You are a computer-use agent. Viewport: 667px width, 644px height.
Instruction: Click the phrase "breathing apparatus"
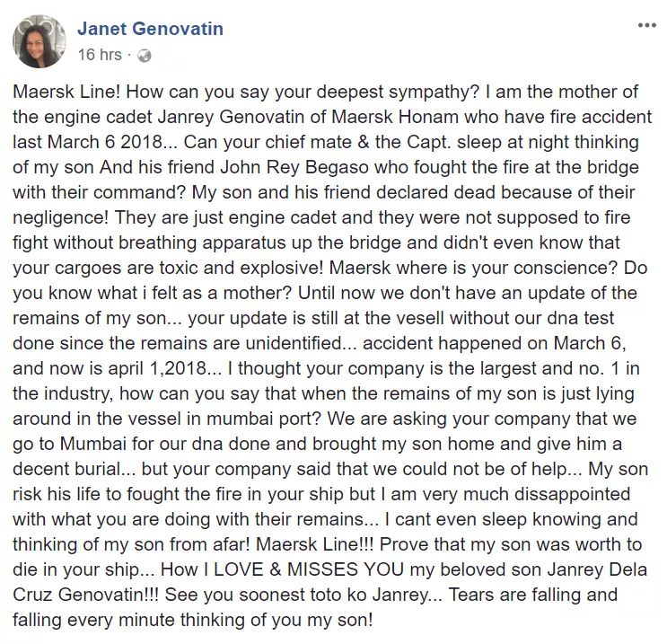[x=203, y=243]
